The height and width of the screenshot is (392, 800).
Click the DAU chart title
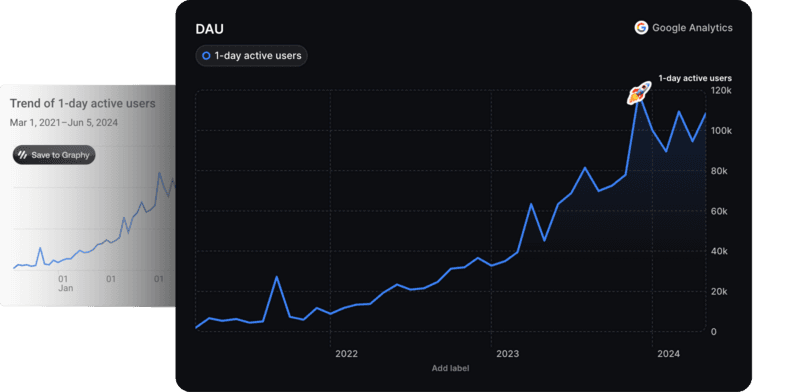[x=209, y=29]
